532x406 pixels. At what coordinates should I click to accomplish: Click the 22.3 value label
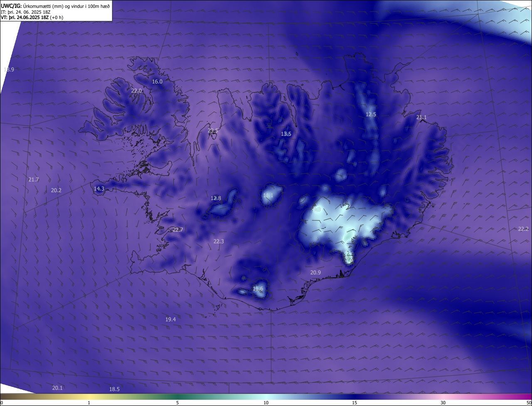[x=219, y=242]
